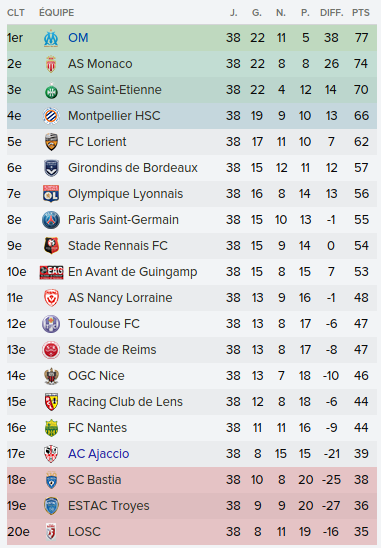Open the OM team link
This screenshot has height=548, width=381.
coord(78,38)
